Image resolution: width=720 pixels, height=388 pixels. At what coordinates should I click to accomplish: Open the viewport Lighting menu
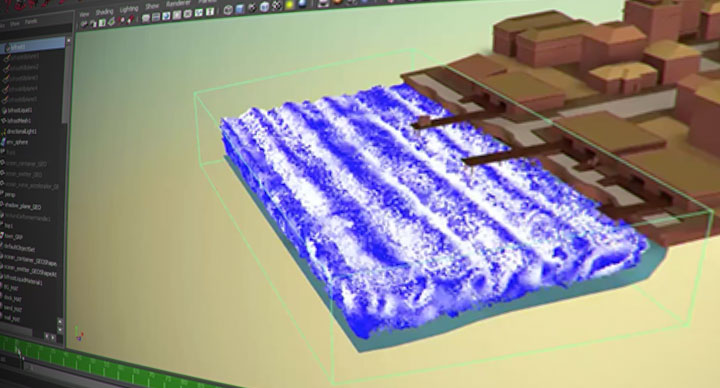pos(129,9)
